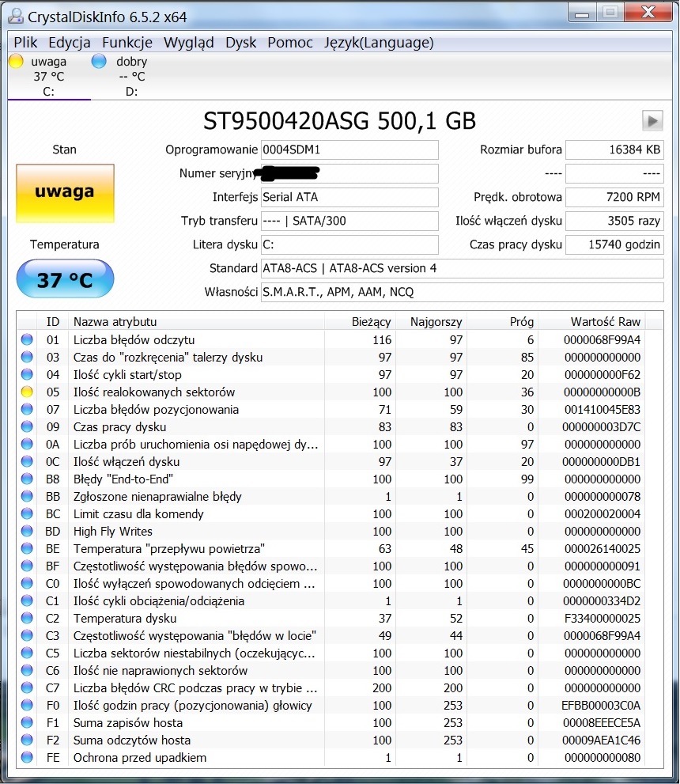This screenshot has height=784, width=680.
Task: Click blue status icon for attribute BF
Action: 27,566
